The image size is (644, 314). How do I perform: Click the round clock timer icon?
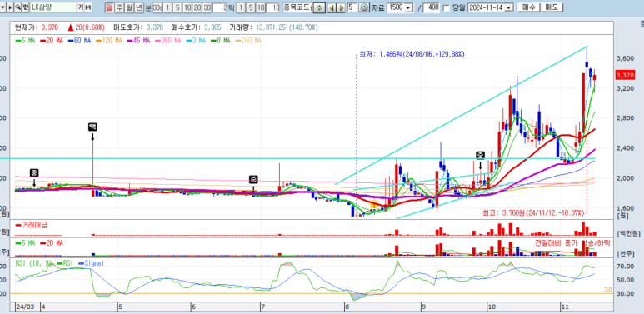[x=364, y=7]
